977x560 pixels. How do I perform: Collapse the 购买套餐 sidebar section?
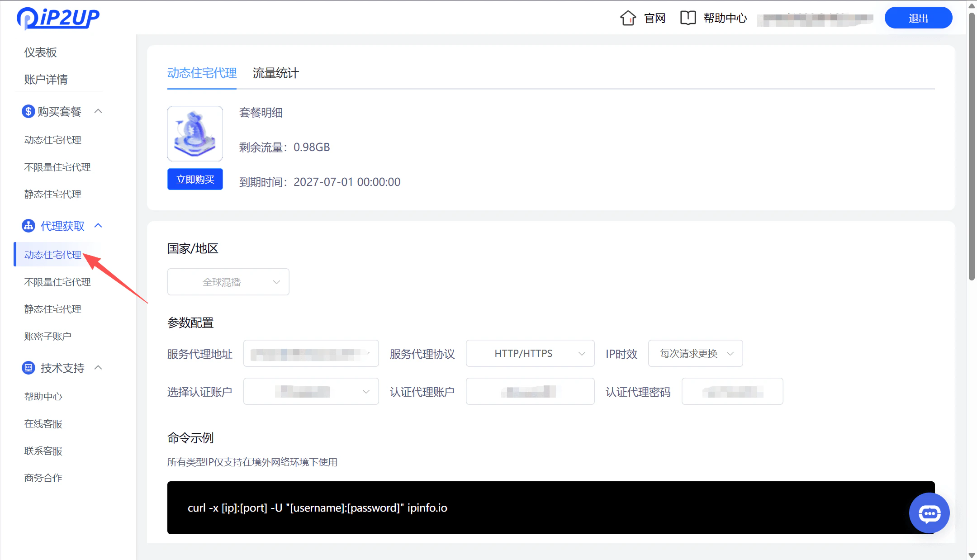99,111
